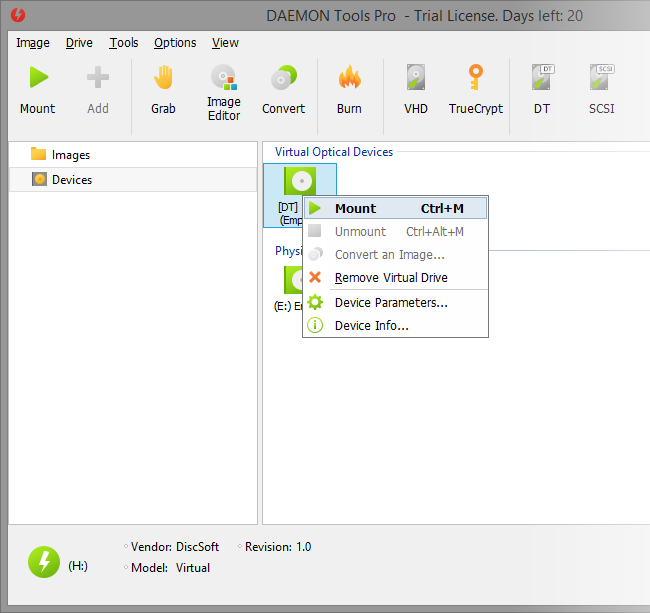Select the Devices disc icon in sidebar

(x=39, y=179)
